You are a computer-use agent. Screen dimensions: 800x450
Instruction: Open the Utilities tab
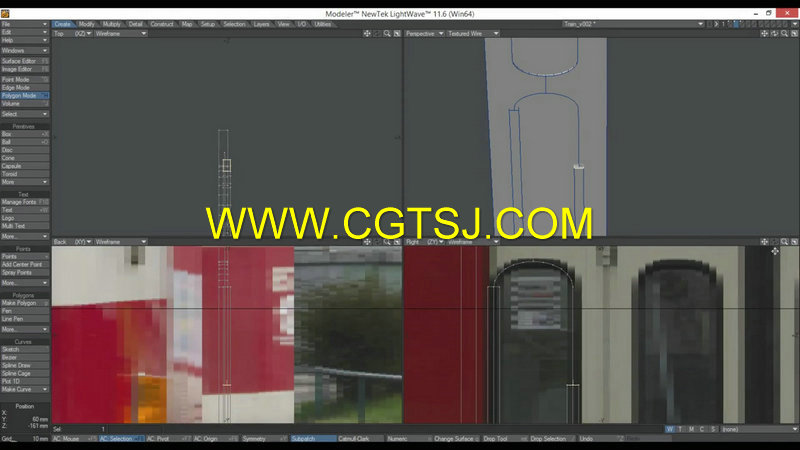pos(322,24)
